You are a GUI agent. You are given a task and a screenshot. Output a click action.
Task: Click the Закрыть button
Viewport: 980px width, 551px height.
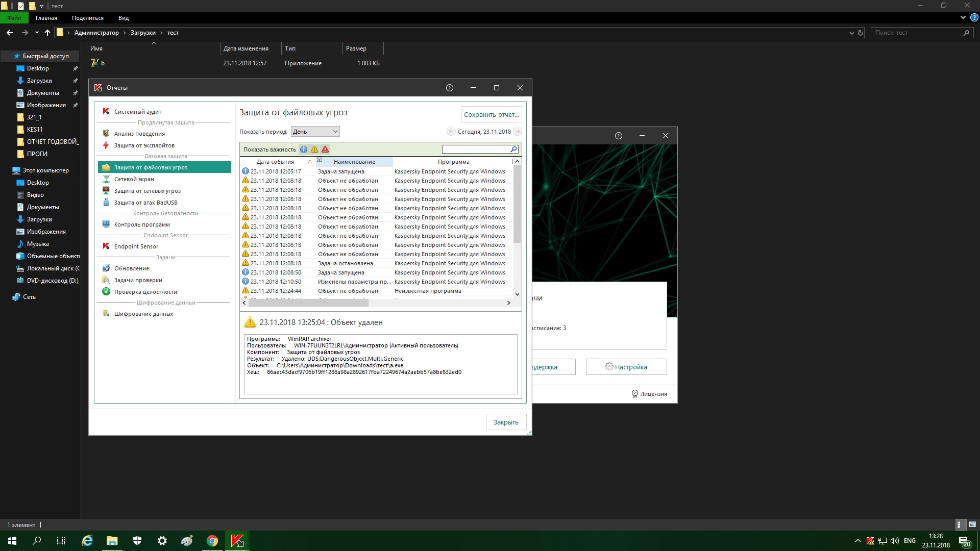505,422
